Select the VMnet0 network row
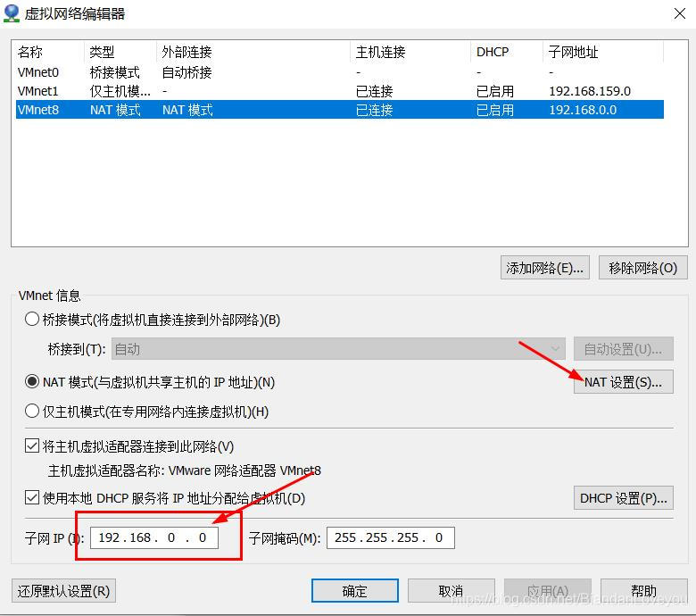 pos(340,72)
